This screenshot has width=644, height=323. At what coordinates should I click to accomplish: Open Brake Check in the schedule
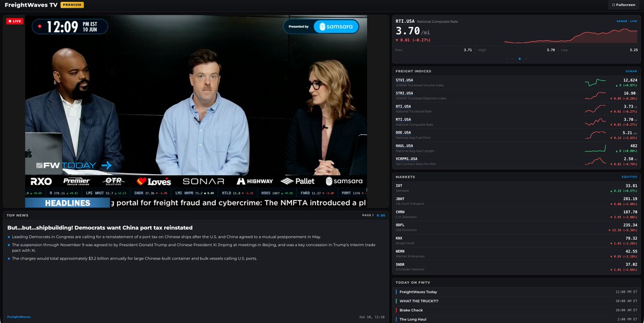[516, 310]
